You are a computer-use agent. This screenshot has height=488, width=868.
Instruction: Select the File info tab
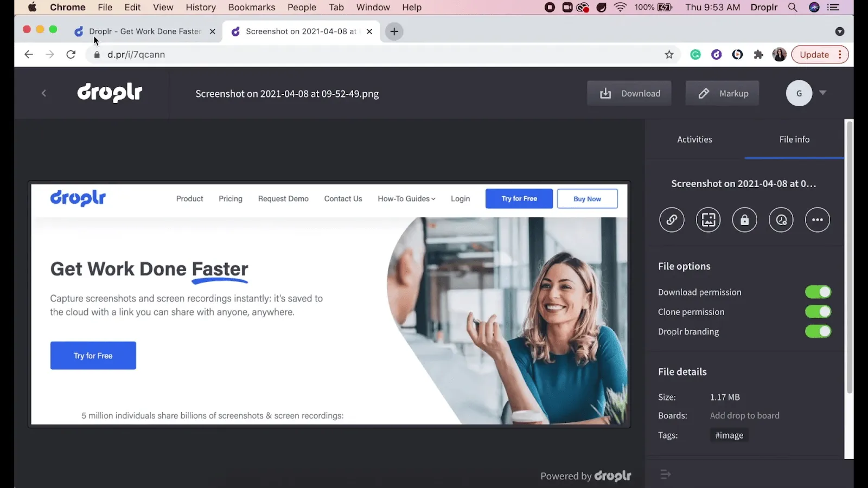(794, 139)
